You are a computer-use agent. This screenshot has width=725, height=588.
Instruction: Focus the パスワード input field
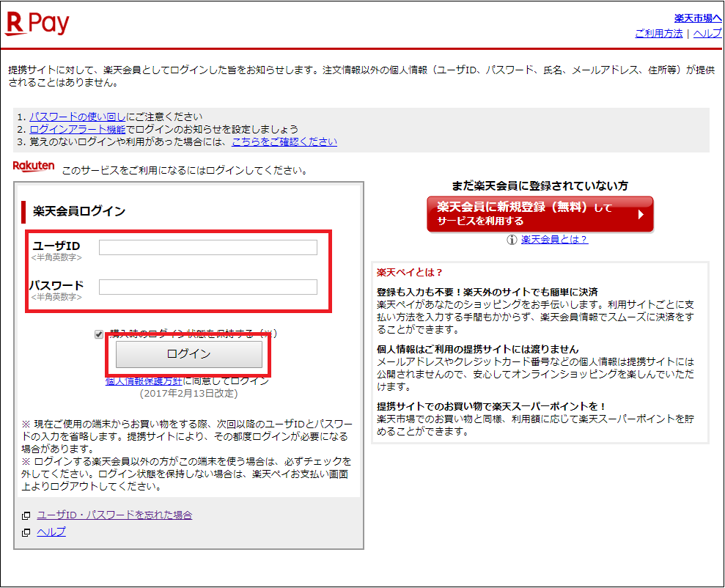pos(208,287)
